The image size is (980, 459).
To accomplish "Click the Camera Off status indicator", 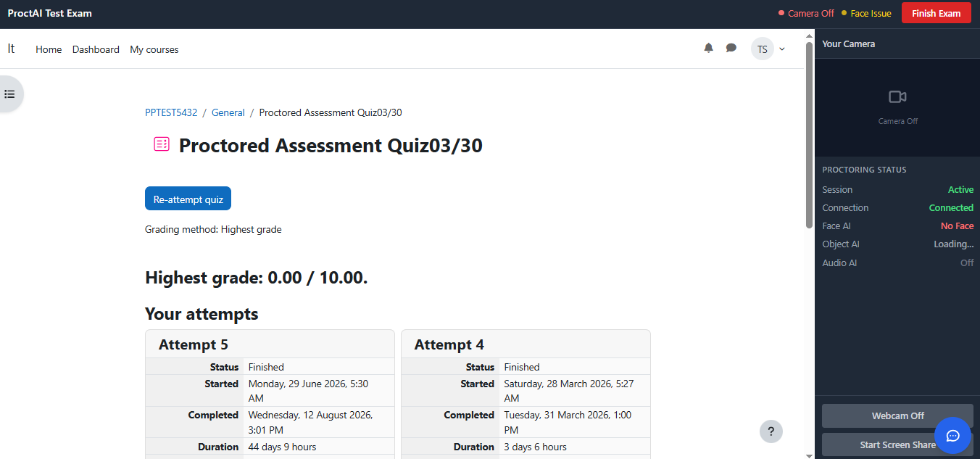I will click(806, 13).
